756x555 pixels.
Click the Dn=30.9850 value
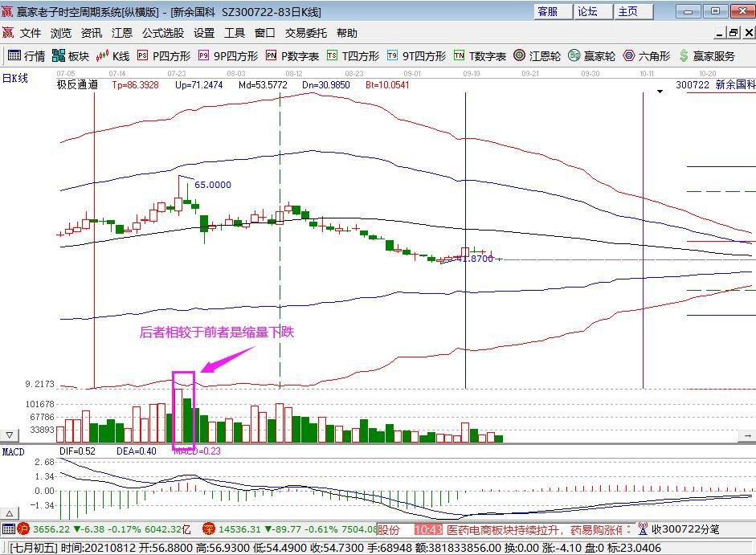point(326,85)
